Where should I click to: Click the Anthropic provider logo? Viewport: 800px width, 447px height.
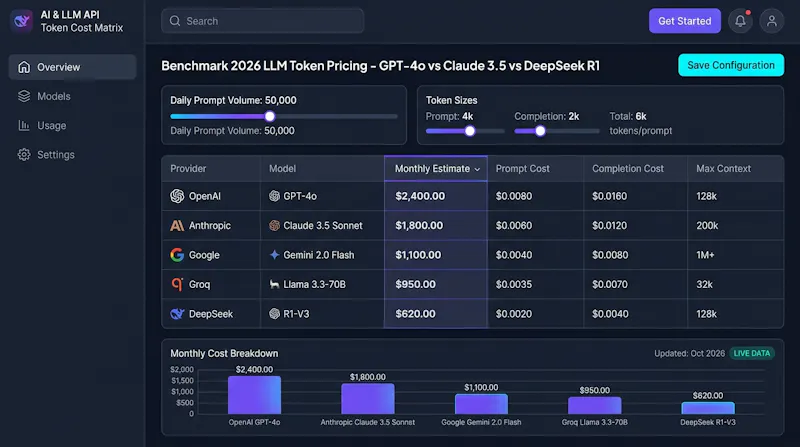(x=177, y=226)
